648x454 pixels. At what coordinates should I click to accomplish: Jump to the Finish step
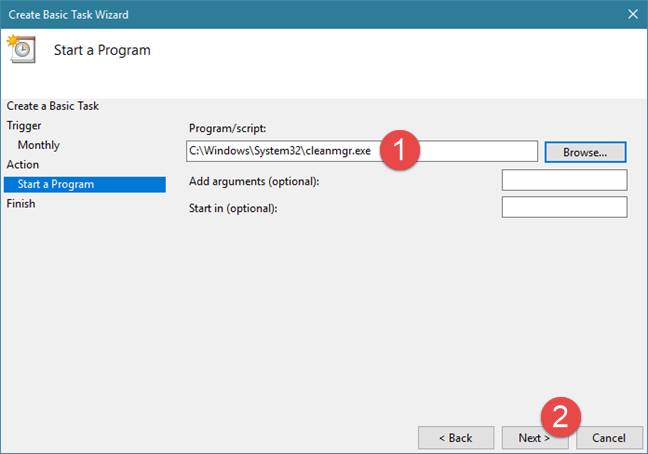click(x=21, y=203)
